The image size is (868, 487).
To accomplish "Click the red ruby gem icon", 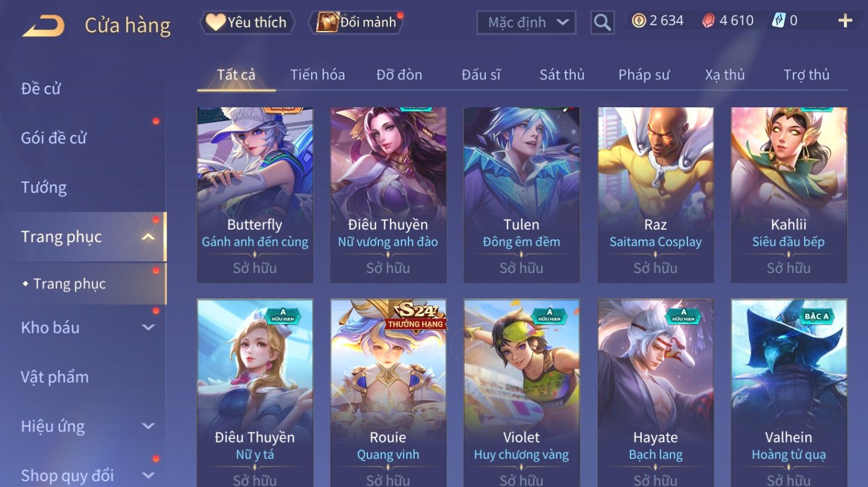I will tap(708, 21).
